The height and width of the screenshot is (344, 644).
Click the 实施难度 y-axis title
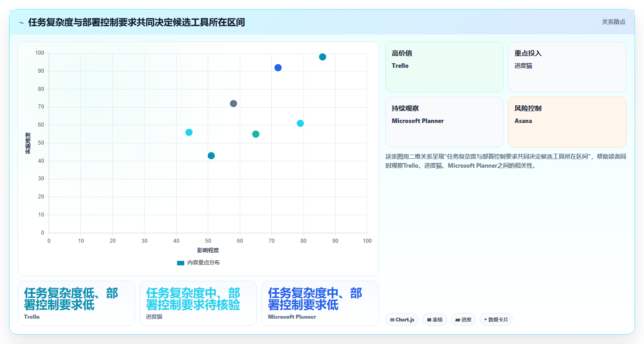point(28,143)
